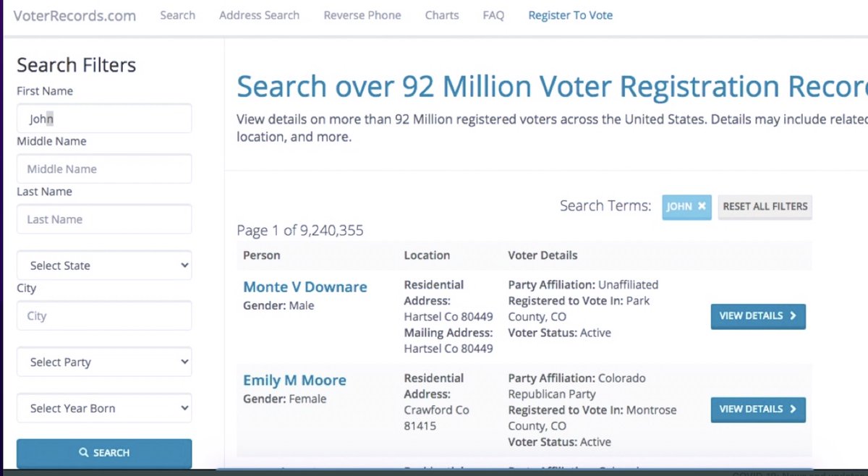Screen dimensions: 868x476
Task: Go to Address Search page
Action: coord(259,15)
